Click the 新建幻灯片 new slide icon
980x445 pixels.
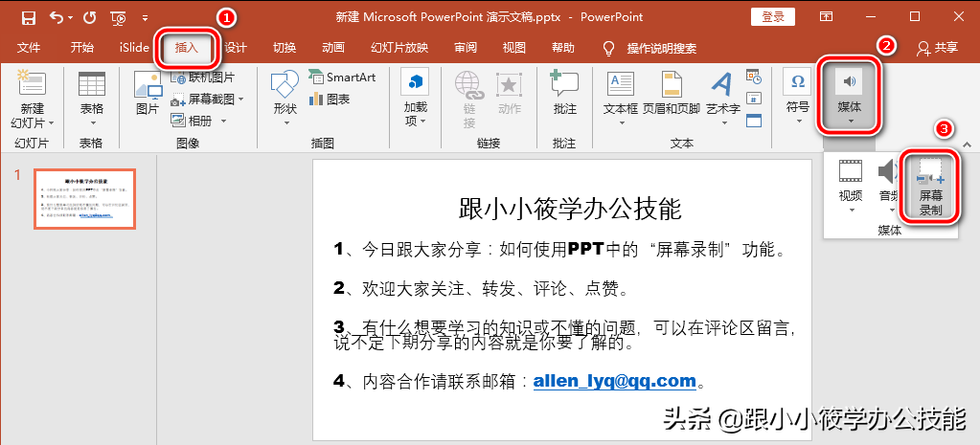pos(32,83)
